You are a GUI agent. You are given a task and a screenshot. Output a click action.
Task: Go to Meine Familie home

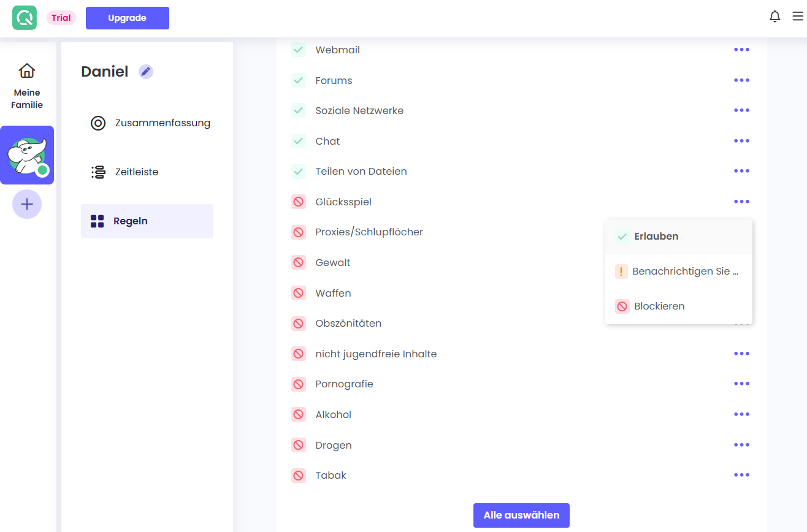click(27, 85)
